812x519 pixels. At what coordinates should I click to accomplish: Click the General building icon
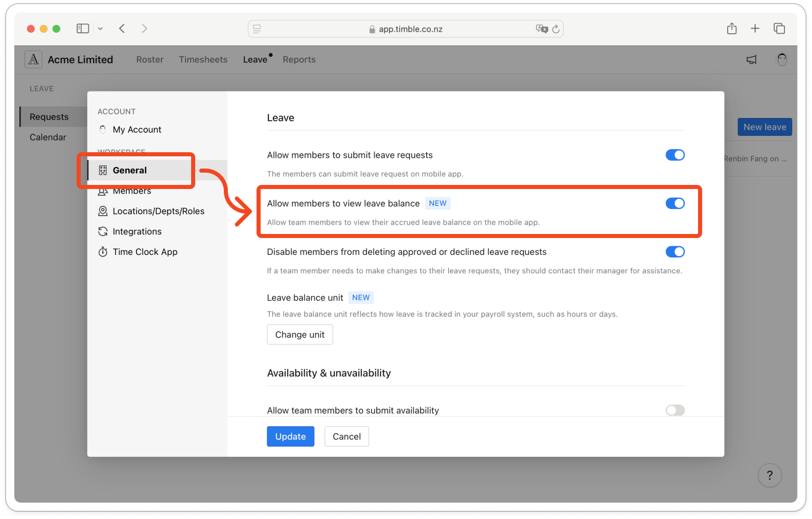(x=103, y=171)
